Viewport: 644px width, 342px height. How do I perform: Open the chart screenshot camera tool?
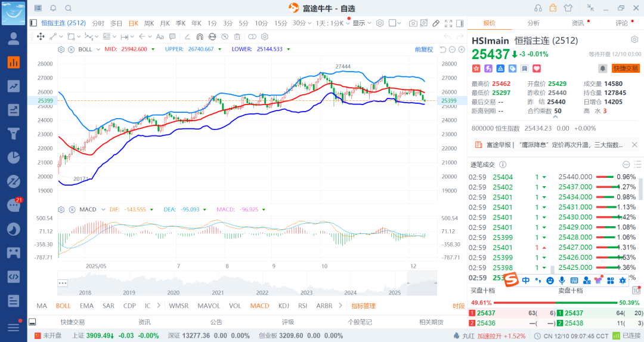coord(413,23)
